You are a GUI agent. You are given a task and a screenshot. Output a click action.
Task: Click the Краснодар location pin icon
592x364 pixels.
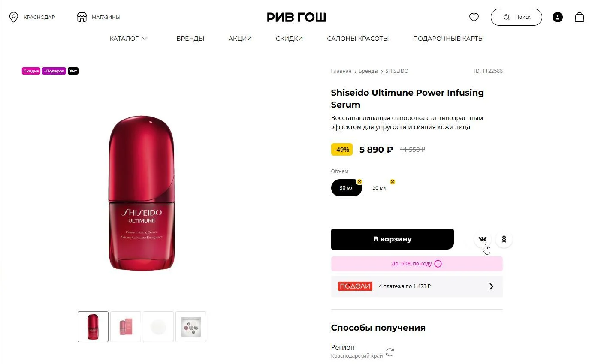coord(14,17)
